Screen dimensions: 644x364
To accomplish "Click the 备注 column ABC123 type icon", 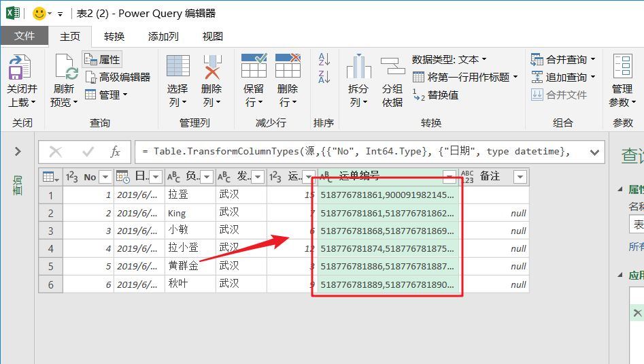I will 467,177.
